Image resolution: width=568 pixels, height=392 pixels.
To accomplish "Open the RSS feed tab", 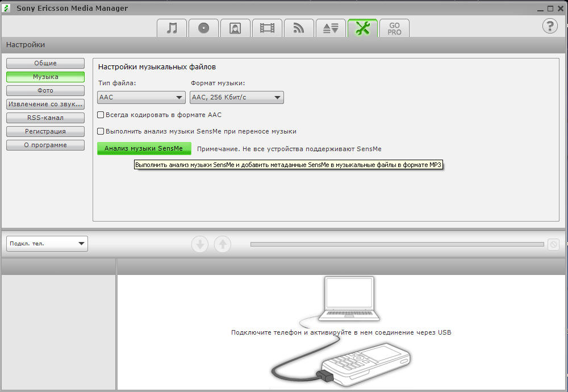I will tap(299, 28).
